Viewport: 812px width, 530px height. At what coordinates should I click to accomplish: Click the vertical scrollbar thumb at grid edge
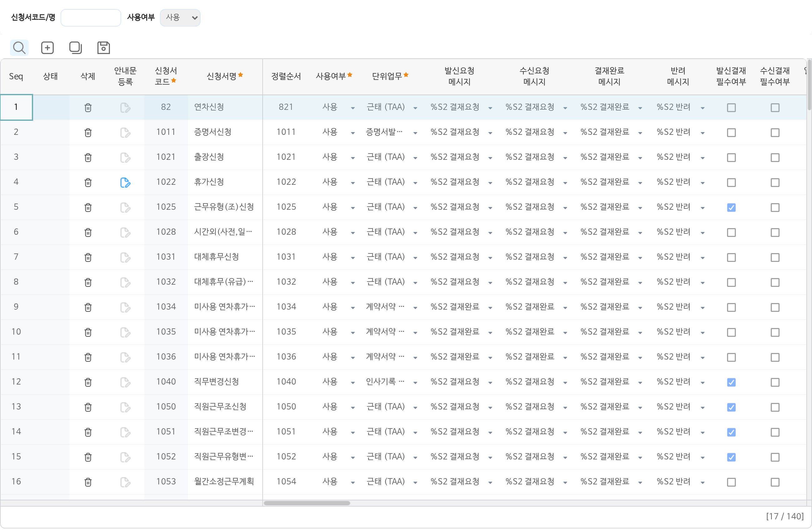coord(809,85)
